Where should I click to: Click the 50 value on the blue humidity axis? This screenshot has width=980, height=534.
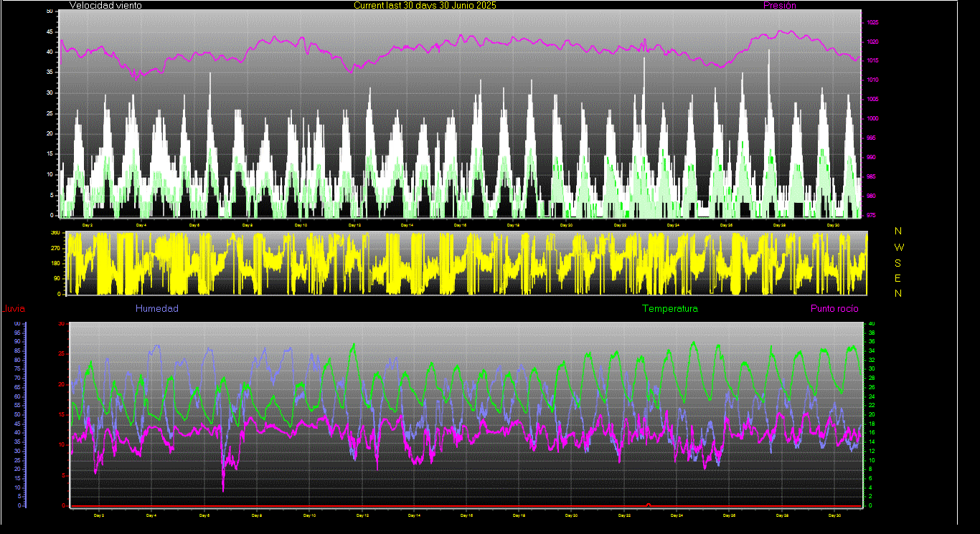click(17, 414)
